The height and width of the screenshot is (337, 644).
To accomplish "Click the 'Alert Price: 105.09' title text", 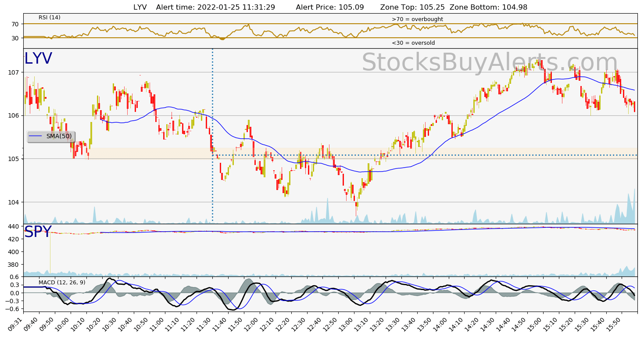I will (330, 7).
